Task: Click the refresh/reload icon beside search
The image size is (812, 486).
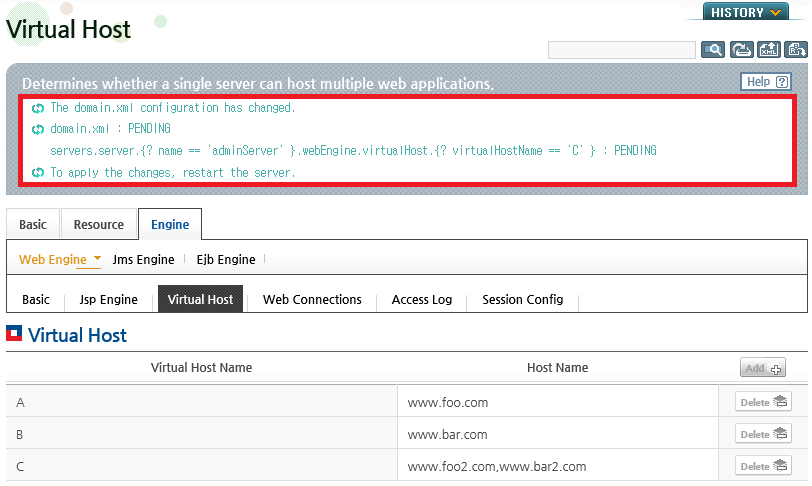Action: point(742,50)
